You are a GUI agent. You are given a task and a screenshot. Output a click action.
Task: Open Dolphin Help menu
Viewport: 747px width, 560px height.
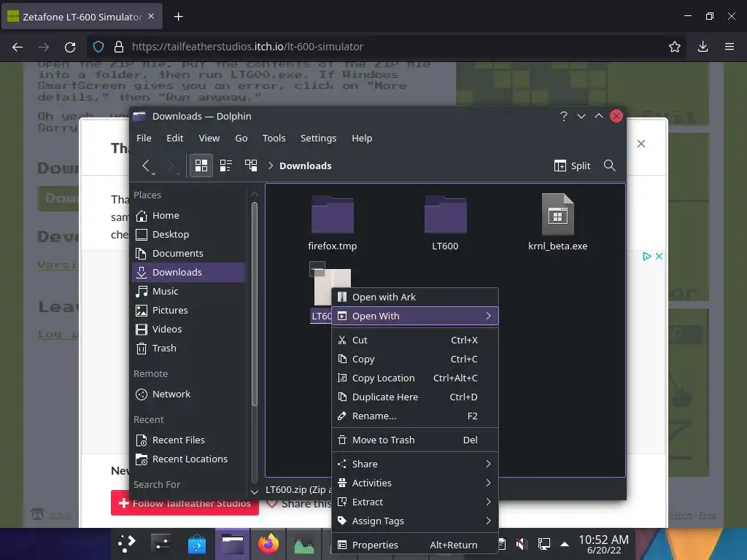pyautogui.click(x=362, y=138)
